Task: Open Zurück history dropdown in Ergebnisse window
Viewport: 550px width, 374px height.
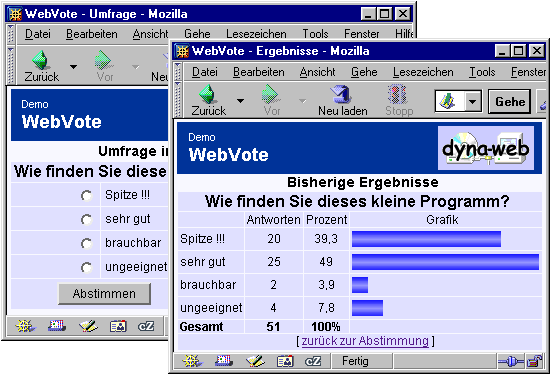Action: (240, 101)
